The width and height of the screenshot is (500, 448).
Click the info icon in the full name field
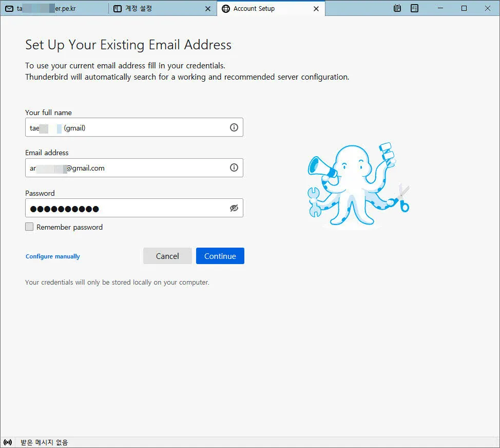click(234, 127)
